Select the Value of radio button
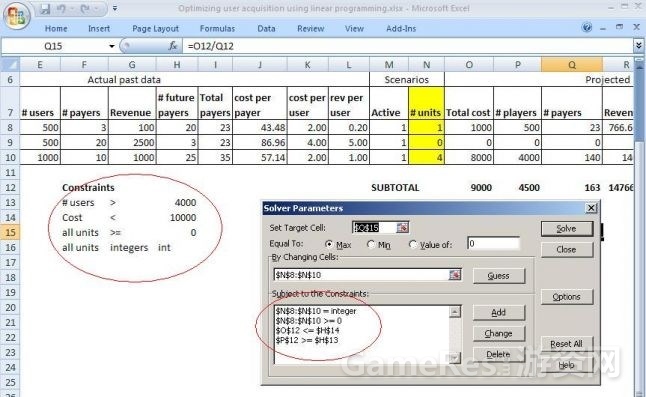 pyautogui.click(x=413, y=244)
